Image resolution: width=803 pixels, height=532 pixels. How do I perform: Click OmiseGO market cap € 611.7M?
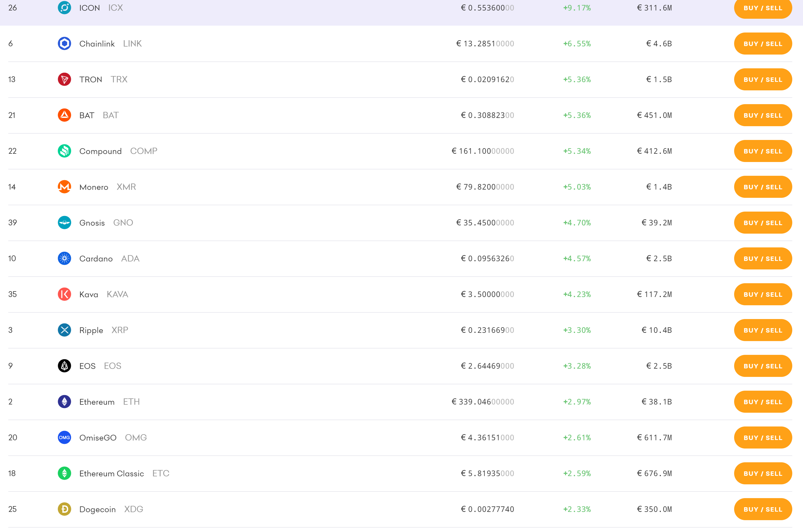pos(655,438)
